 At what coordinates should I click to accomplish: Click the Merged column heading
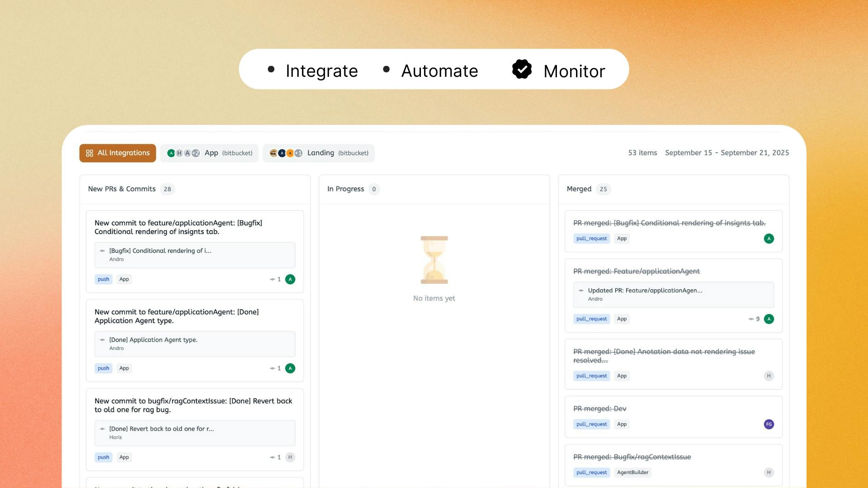pos(579,189)
